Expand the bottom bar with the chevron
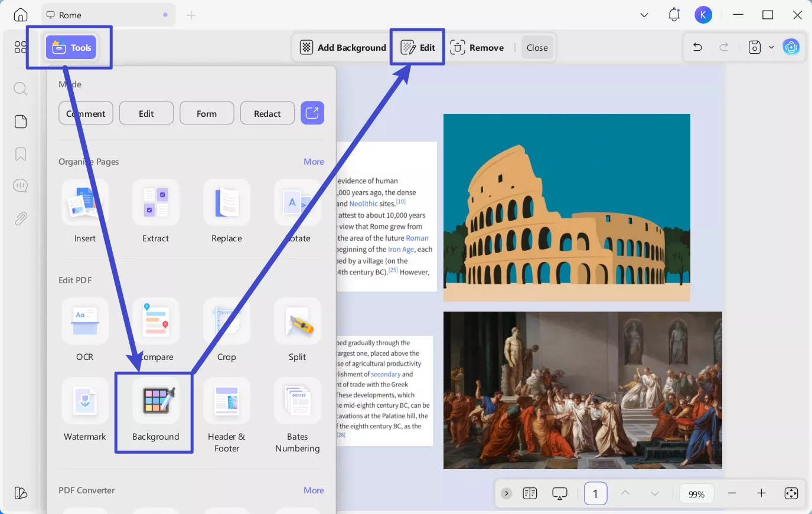812x514 pixels. click(506, 493)
